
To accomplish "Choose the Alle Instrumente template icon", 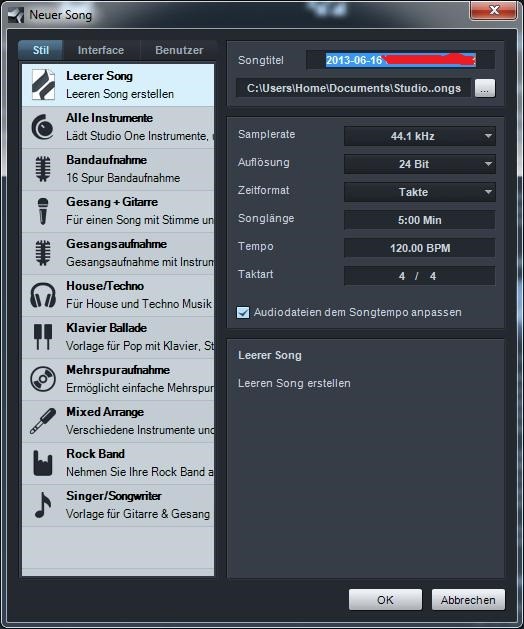I will click(43, 127).
